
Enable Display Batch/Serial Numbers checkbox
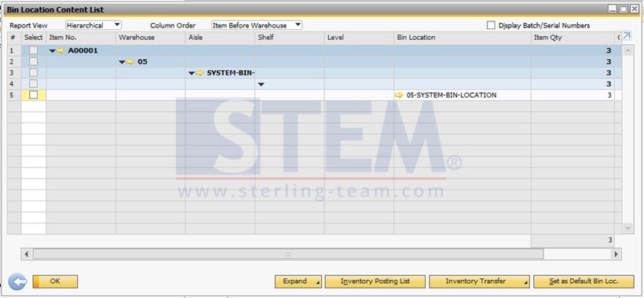[491, 25]
